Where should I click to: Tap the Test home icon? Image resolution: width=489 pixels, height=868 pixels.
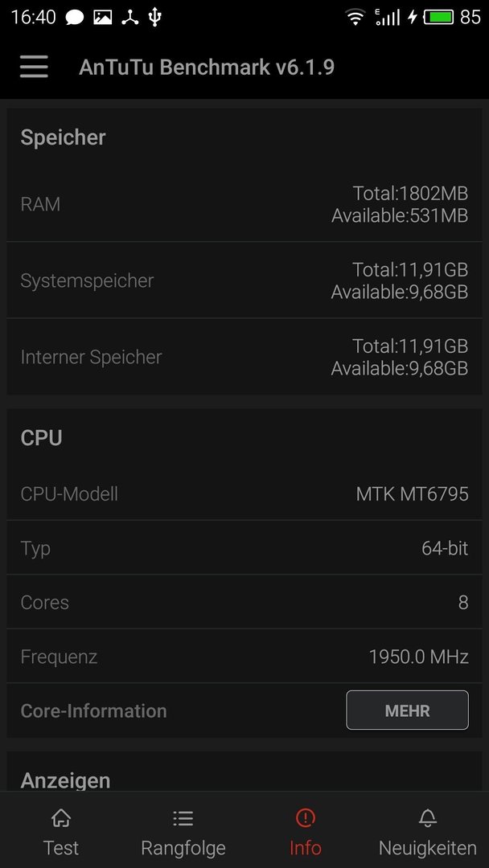tap(61, 817)
